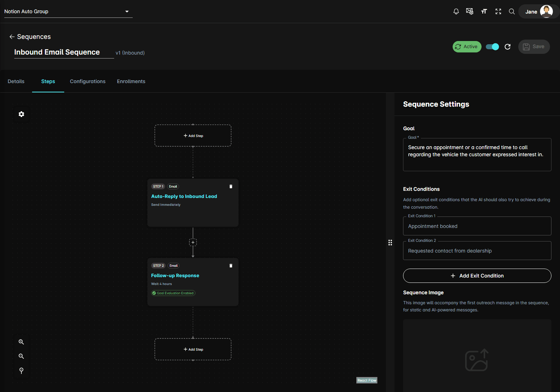Open the search magnifier in header
This screenshot has width=560, height=392.
pyautogui.click(x=512, y=11)
